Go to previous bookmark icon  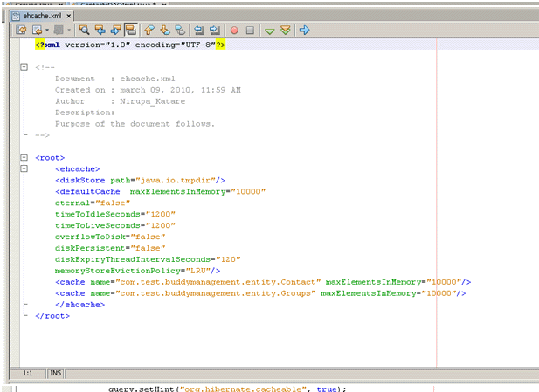149,31
